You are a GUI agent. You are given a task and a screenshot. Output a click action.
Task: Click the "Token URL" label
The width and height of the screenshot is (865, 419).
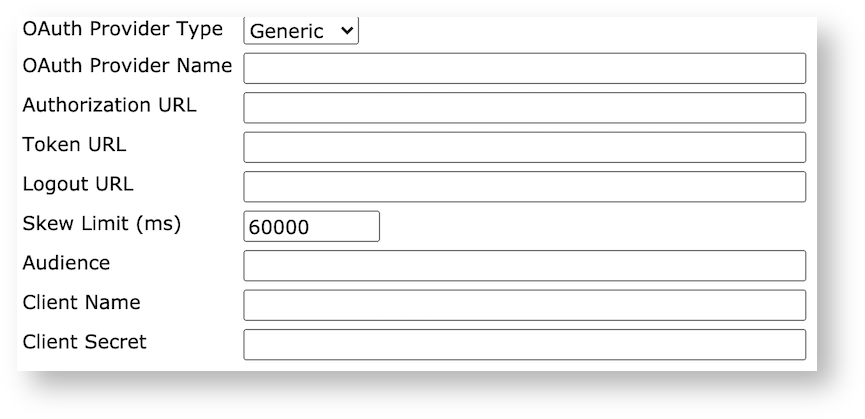74,145
